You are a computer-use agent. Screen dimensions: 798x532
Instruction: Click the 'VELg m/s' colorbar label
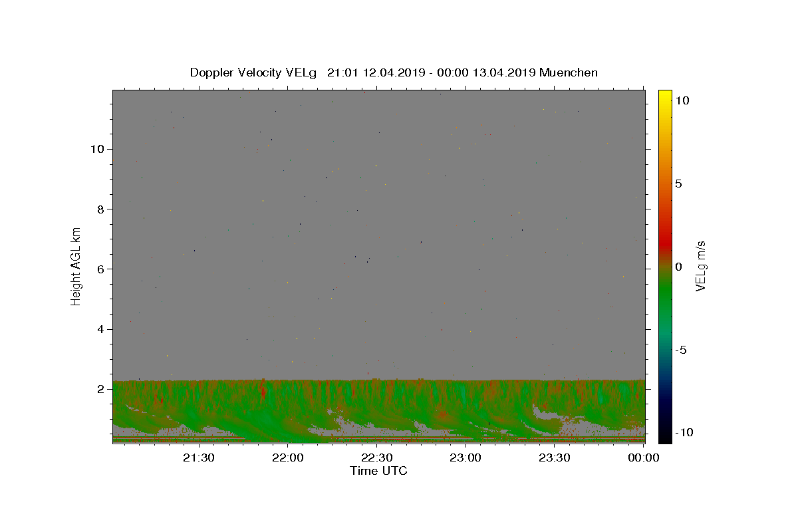point(700,267)
